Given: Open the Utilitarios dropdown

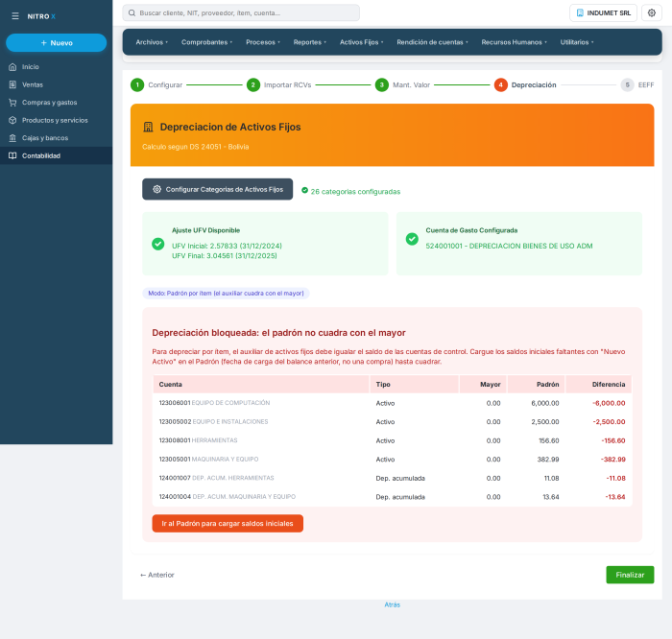Looking at the screenshot, I should point(577,42).
